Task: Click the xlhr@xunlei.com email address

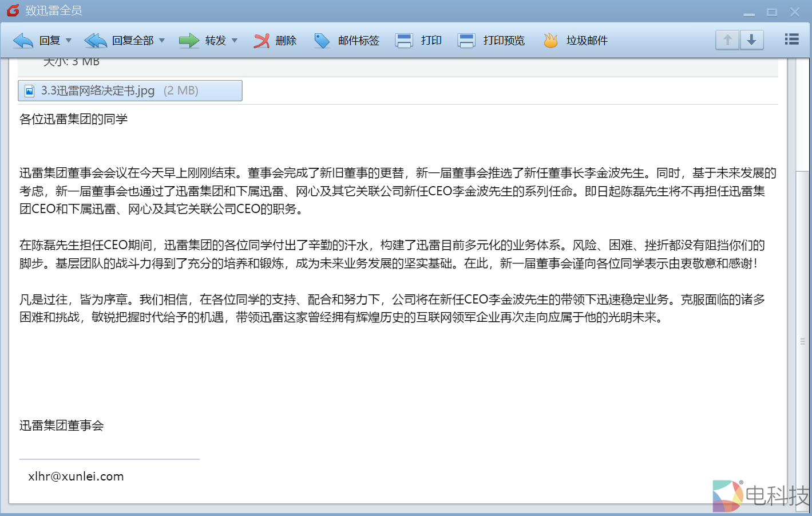Action: (x=76, y=476)
